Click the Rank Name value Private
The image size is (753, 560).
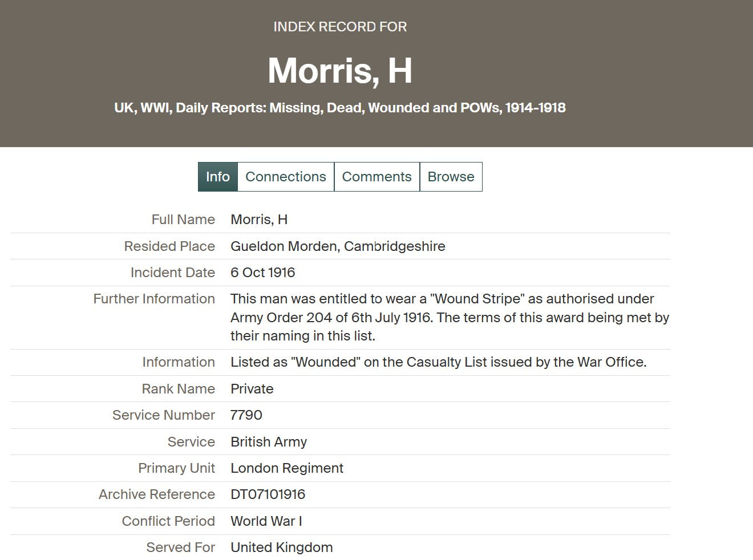[x=252, y=389]
